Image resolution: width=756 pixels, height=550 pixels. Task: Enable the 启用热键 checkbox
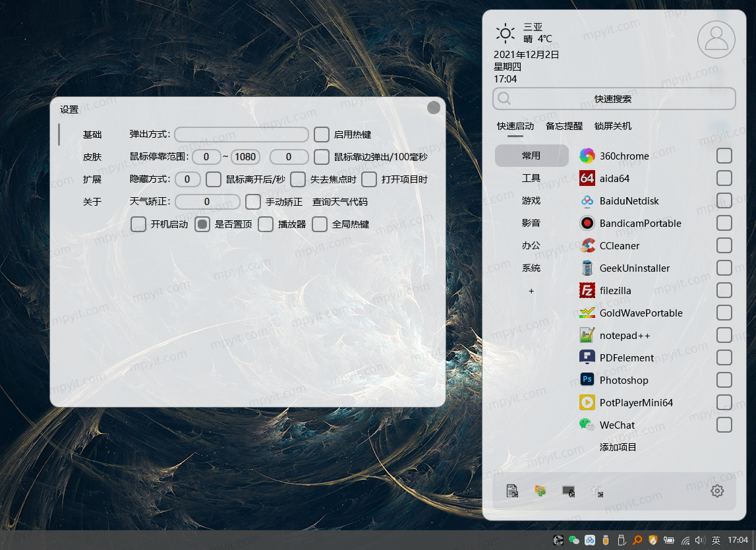[x=322, y=135]
